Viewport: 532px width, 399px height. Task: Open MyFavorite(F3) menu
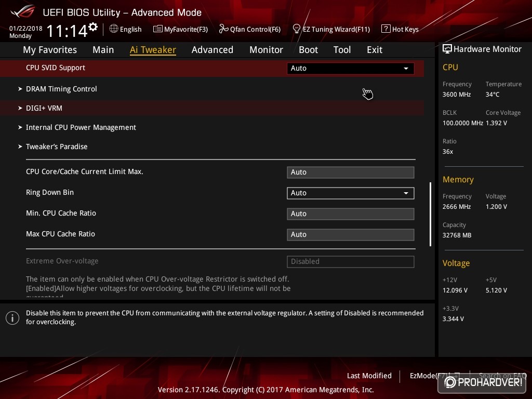(180, 29)
